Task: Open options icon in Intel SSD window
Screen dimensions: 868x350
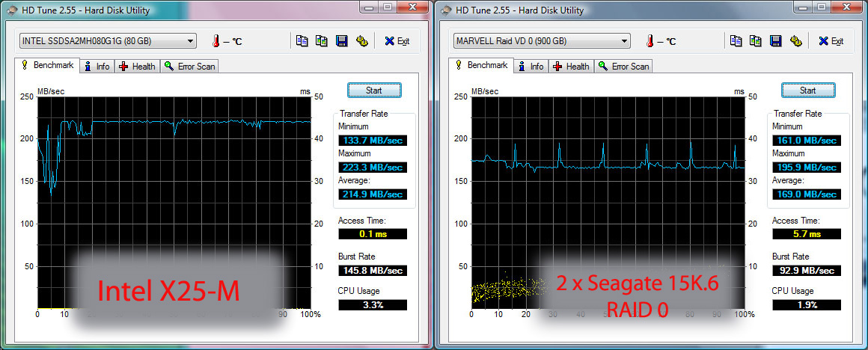Action: (361, 41)
